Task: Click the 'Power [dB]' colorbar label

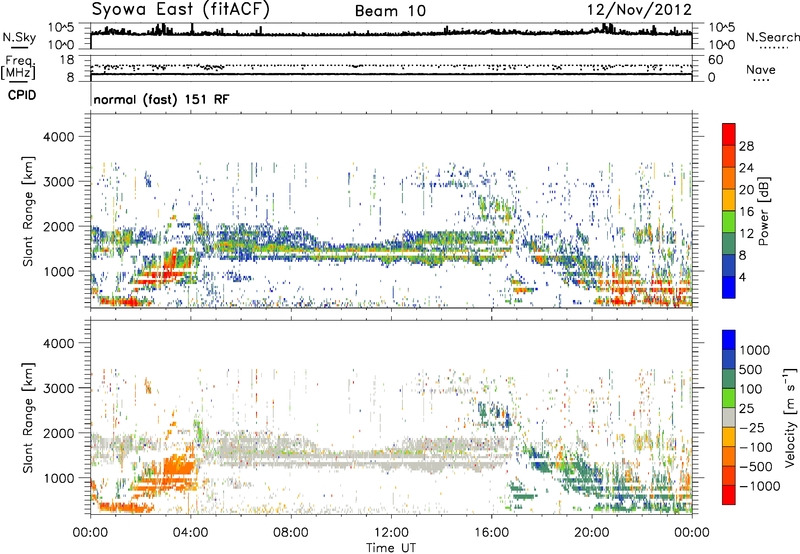Action: (x=764, y=211)
